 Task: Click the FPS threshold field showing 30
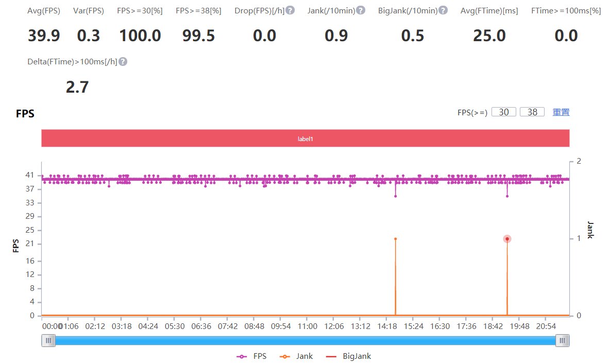coord(504,112)
